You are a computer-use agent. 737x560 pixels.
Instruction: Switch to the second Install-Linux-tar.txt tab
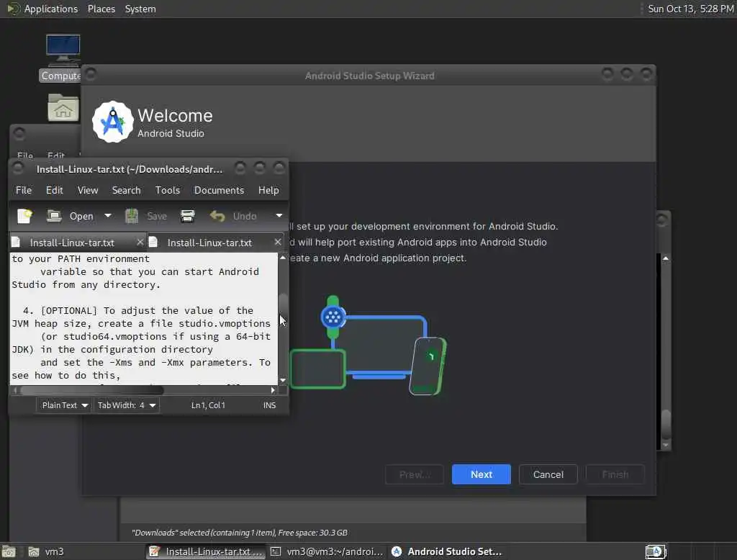(x=209, y=243)
